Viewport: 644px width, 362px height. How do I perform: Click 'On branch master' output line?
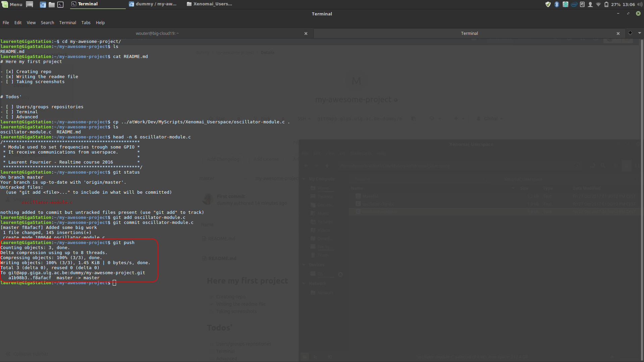pos(22,177)
